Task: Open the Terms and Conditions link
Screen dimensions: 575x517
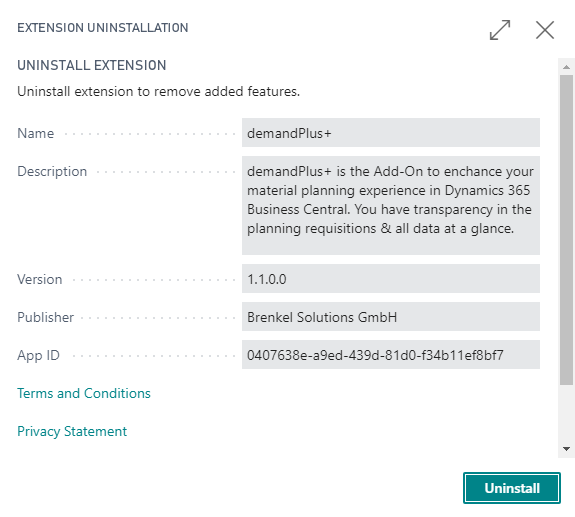Action: (x=84, y=393)
